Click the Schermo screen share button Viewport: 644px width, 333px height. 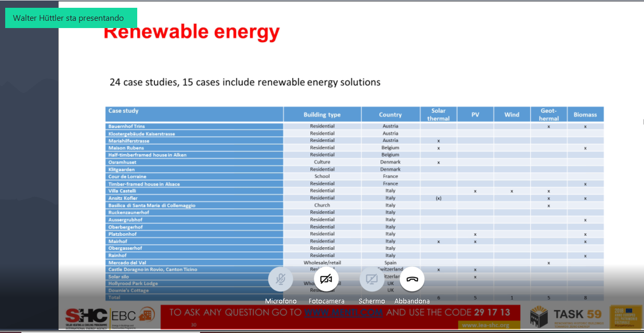pos(372,279)
